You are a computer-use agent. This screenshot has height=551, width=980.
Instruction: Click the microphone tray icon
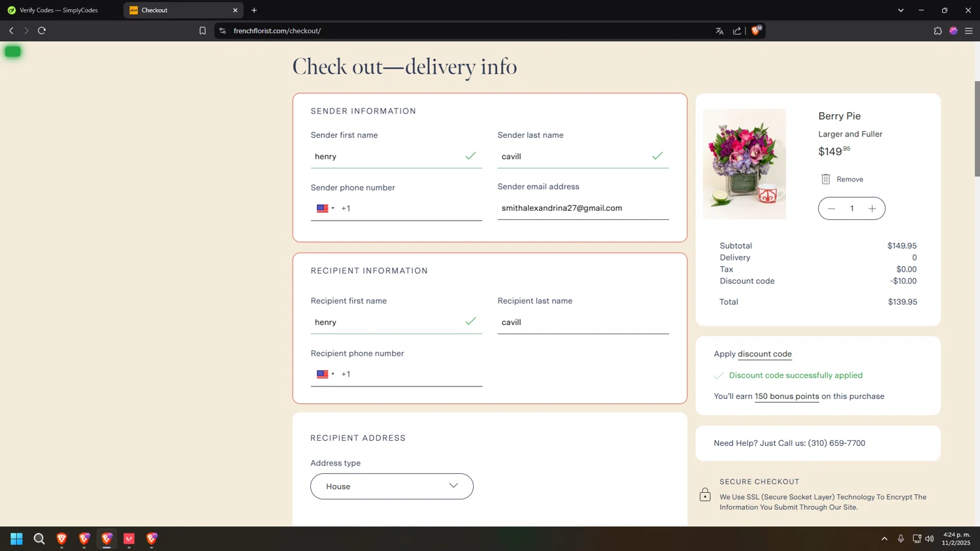[x=901, y=539]
